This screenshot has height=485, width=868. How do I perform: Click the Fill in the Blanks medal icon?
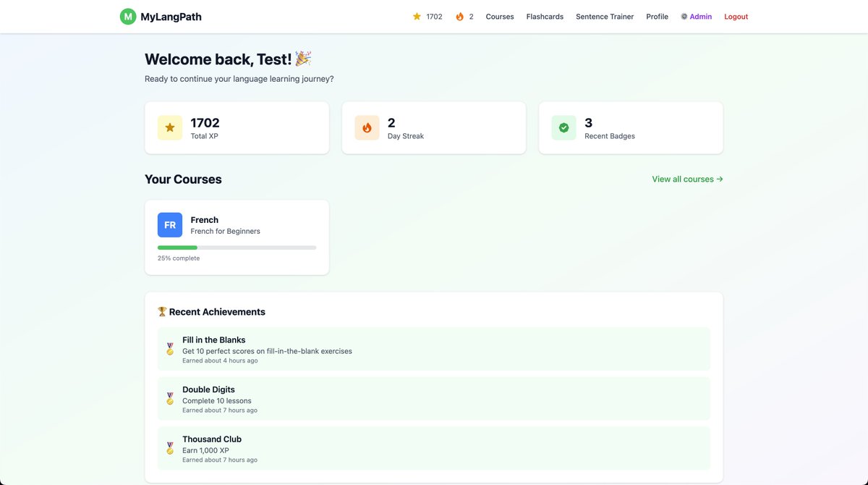point(170,349)
